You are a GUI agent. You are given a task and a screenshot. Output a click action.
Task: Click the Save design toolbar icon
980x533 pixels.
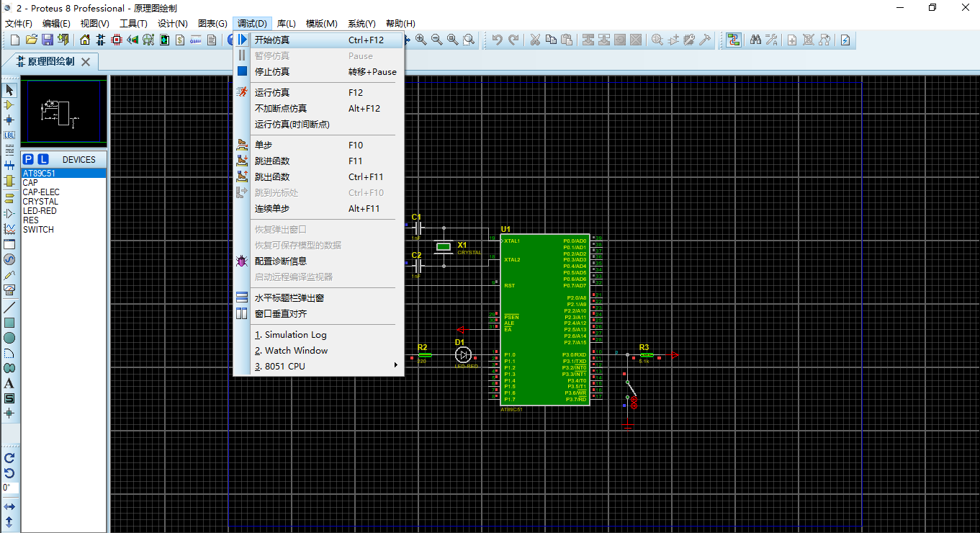click(x=47, y=40)
